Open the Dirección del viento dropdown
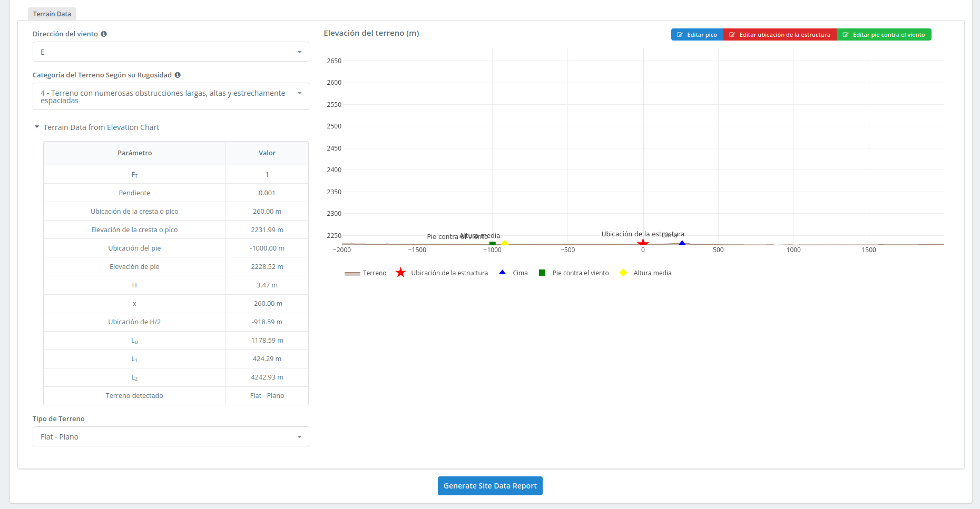This screenshot has height=509, width=980. coord(171,52)
